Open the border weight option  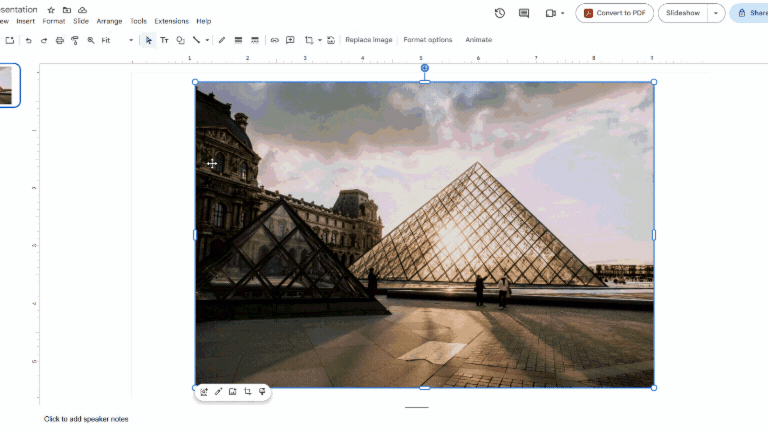point(238,40)
